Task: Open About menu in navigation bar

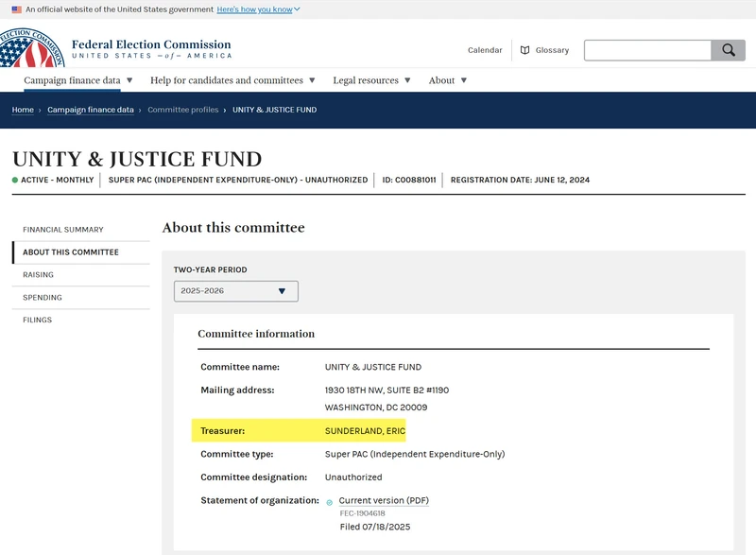Action: (447, 80)
